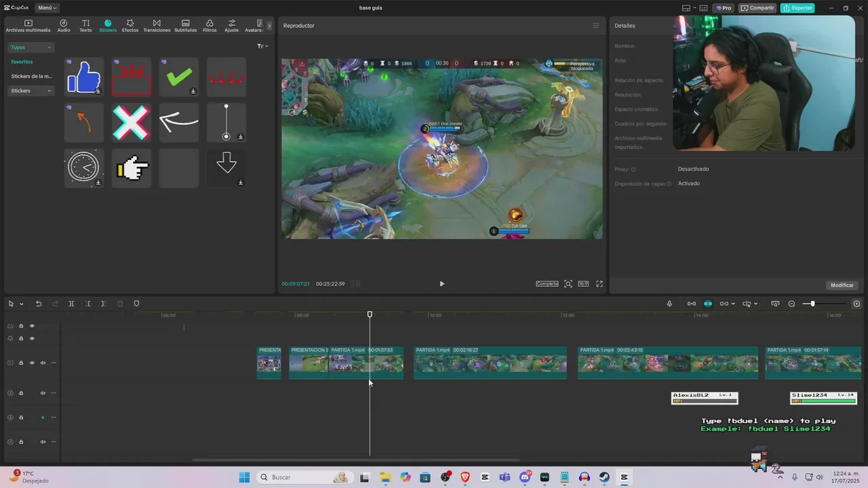Screen dimensions: 868x488
Task: Unmute the muted second audio track
Action: click(43, 418)
